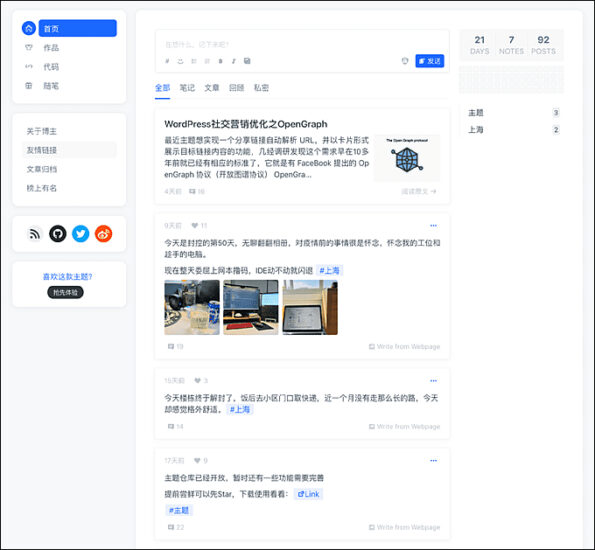The width and height of the screenshot is (595, 550).
Task: Open 随笔 in sidebar menu
Action: (x=51, y=86)
